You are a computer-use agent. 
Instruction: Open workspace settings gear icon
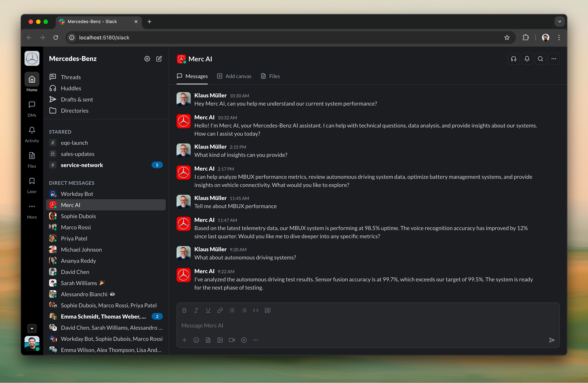(147, 59)
